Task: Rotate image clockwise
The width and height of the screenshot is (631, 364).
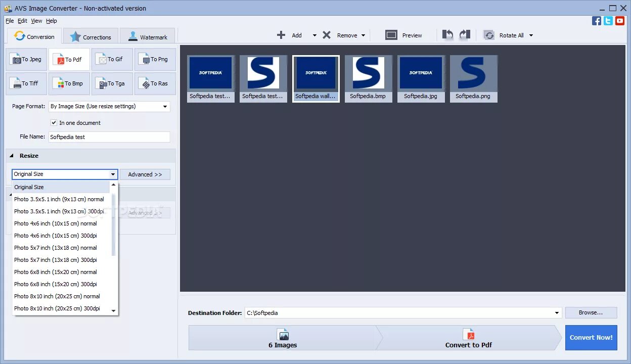Action: pyautogui.click(x=465, y=34)
